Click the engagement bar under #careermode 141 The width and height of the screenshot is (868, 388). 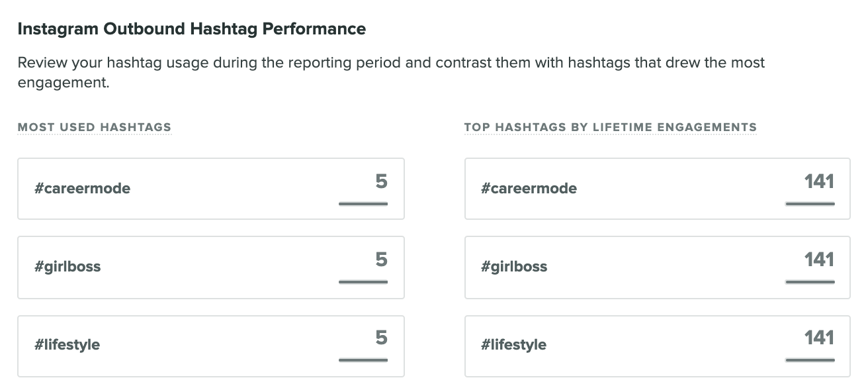[x=810, y=204]
